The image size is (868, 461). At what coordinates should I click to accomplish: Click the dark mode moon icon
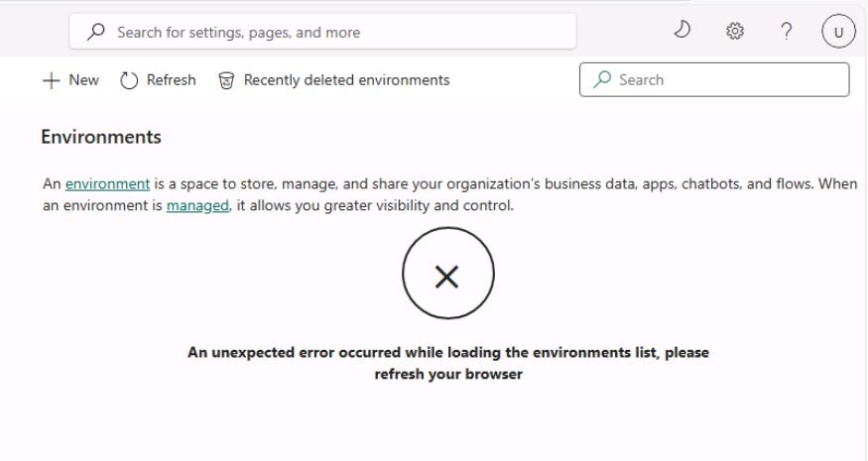click(x=682, y=30)
